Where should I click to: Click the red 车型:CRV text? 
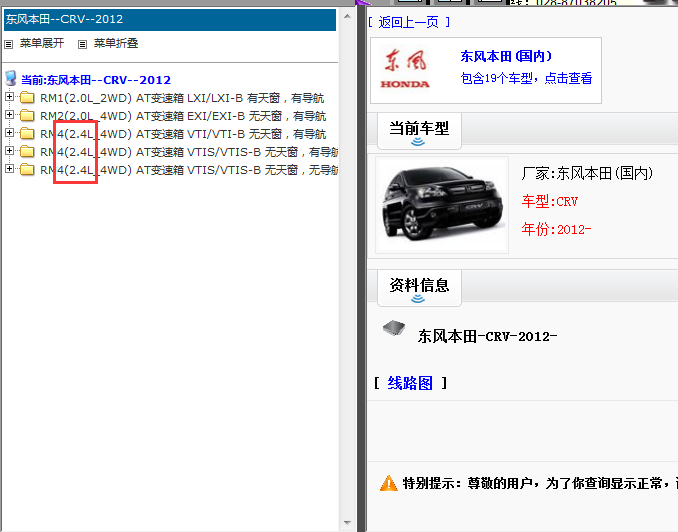tap(550, 201)
